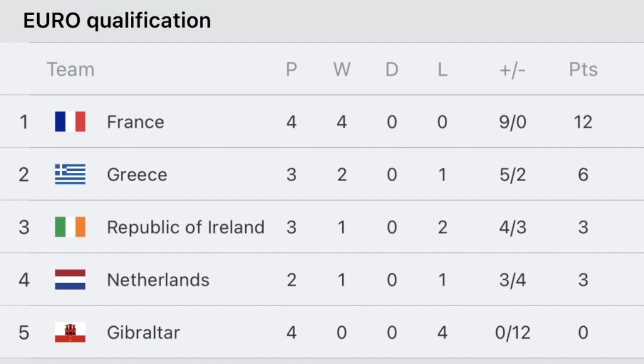Image resolution: width=644 pixels, height=364 pixels.
Task: Select the Pts column header
Action: click(583, 69)
